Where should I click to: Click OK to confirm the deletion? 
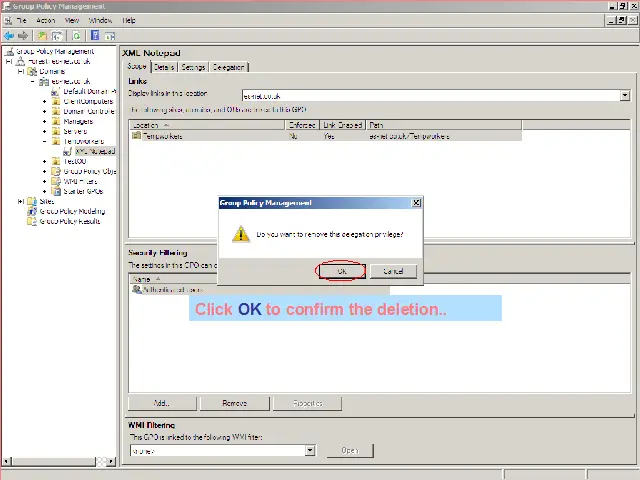point(341,271)
